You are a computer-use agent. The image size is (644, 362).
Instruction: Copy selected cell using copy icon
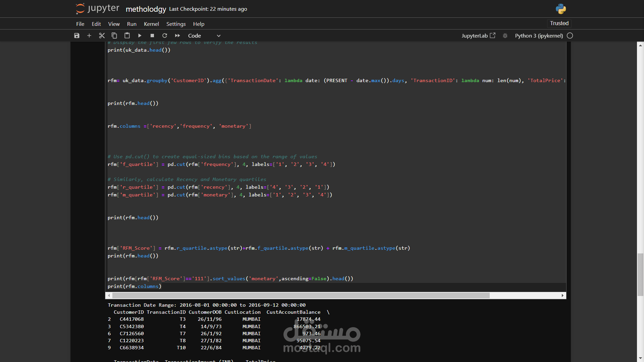click(x=114, y=36)
